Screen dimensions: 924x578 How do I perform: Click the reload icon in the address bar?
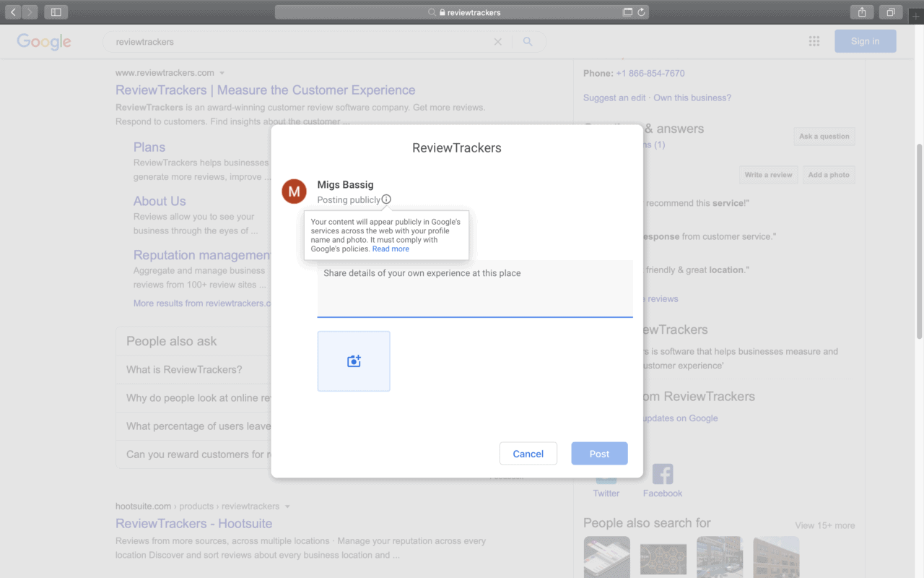point(642,12)
